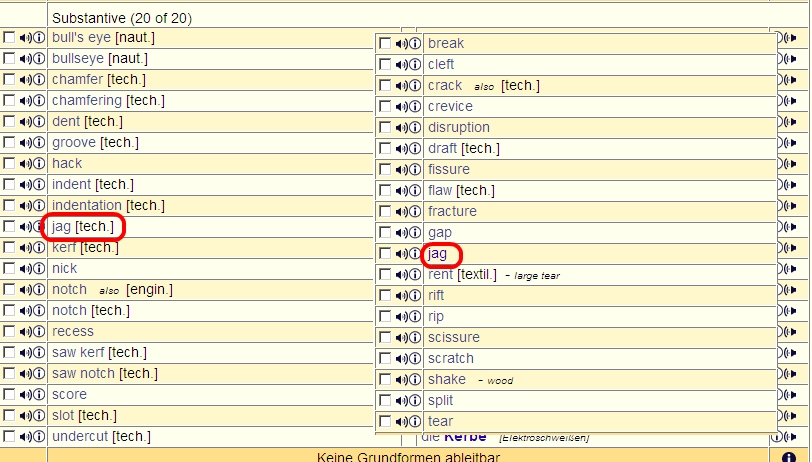
Task: Play pronunciation of rip
Action: coord(401,316)
